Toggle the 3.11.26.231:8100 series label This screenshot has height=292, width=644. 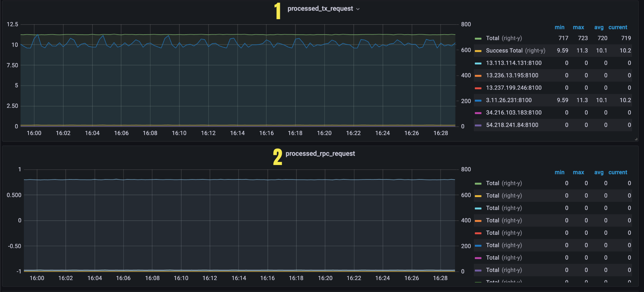[508, 100]
